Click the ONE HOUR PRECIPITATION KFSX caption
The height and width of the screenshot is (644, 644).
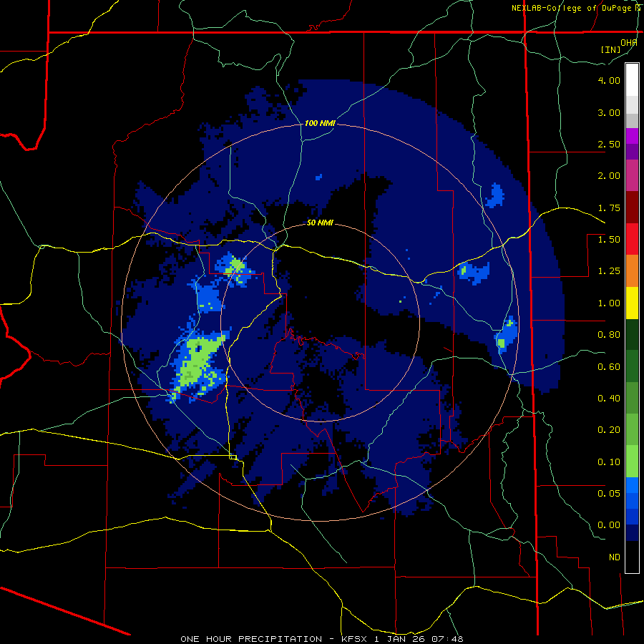[322, 639]
